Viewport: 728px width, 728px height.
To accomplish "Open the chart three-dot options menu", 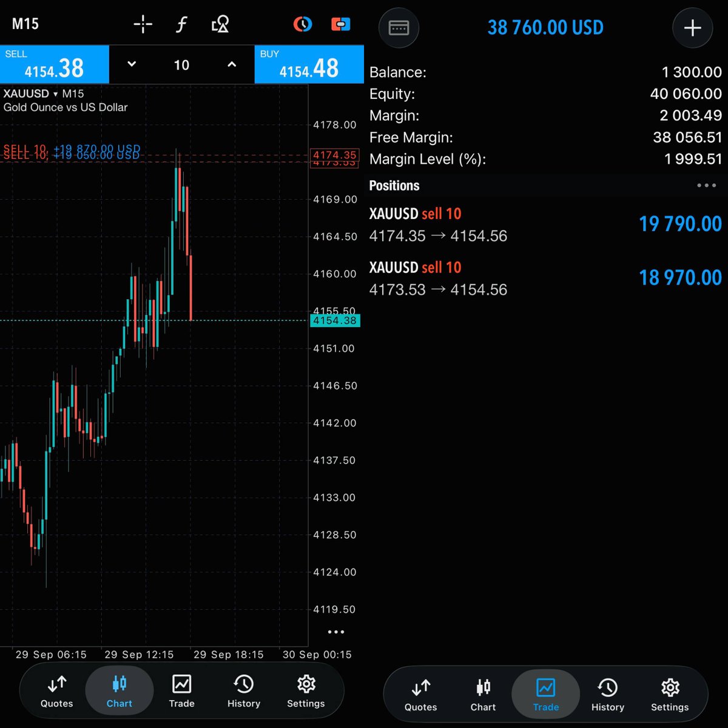I will point(335,632).
